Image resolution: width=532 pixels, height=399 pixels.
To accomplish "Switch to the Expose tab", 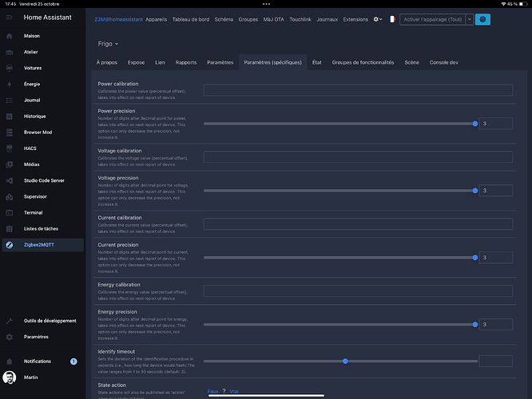I will (136, 62).
